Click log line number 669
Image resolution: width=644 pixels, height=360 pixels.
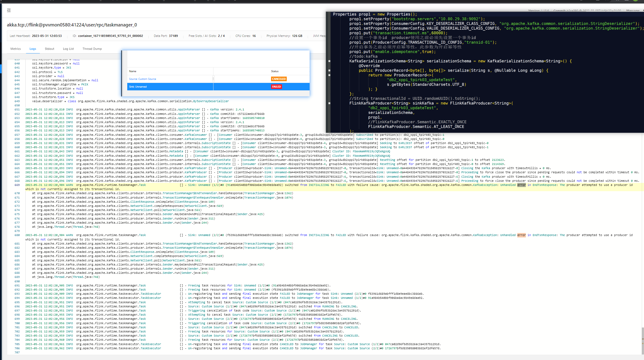(x=17, y=185)
